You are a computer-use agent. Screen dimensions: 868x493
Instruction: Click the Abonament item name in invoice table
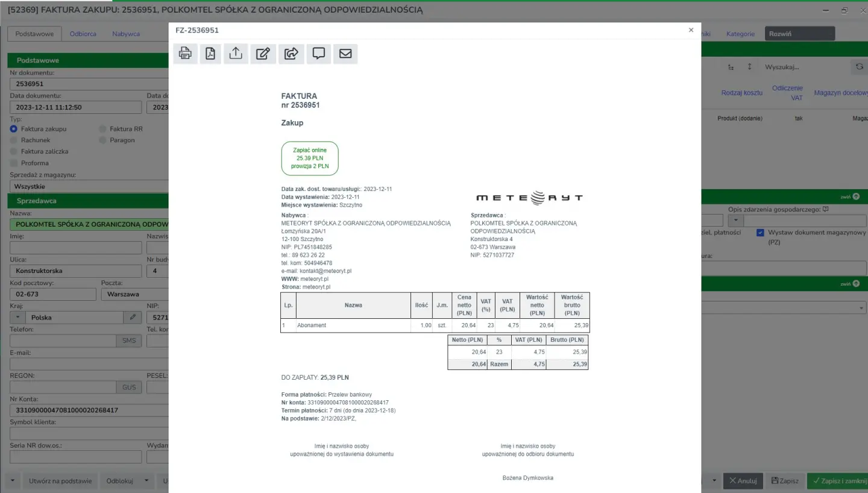click(312, 325)
